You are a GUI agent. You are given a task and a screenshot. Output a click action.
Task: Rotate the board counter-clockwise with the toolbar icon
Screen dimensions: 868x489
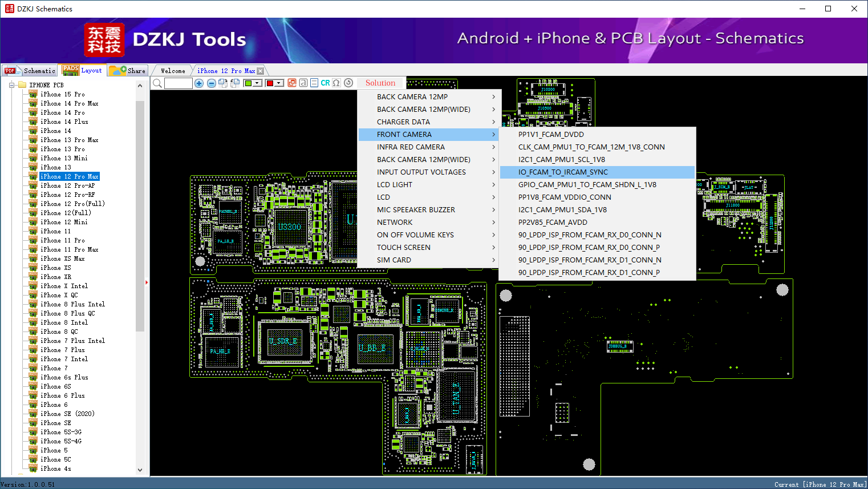click(235, 83)
